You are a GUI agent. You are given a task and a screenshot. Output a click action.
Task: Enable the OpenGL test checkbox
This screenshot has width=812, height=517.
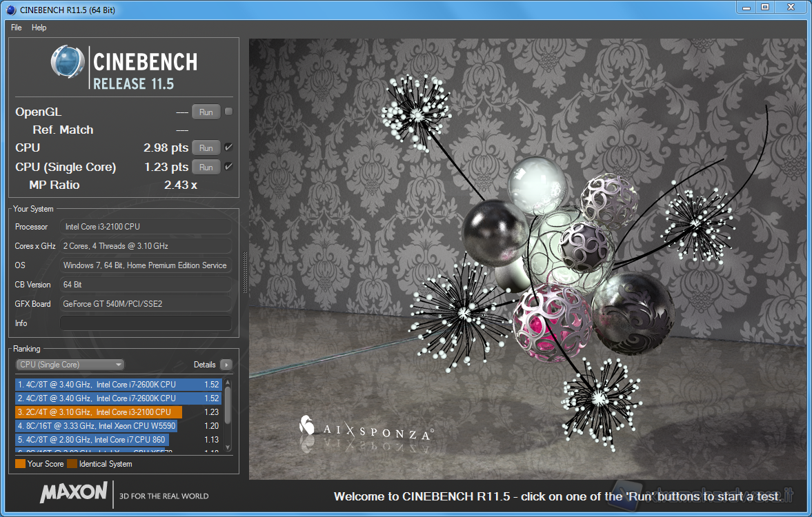coord(228,112)
